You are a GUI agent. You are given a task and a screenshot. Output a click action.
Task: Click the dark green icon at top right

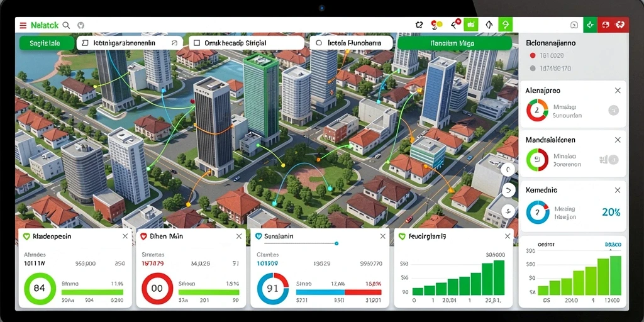pos(590,25)
